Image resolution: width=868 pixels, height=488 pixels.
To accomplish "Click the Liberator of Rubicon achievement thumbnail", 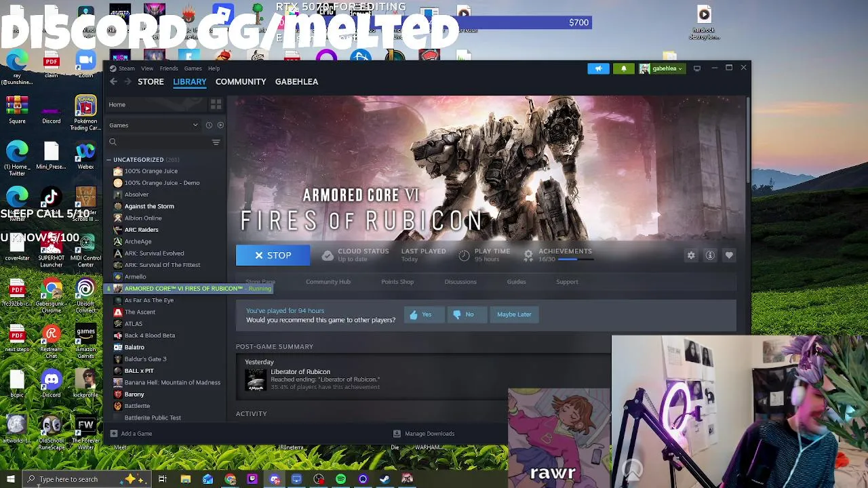I will (256, 380).
